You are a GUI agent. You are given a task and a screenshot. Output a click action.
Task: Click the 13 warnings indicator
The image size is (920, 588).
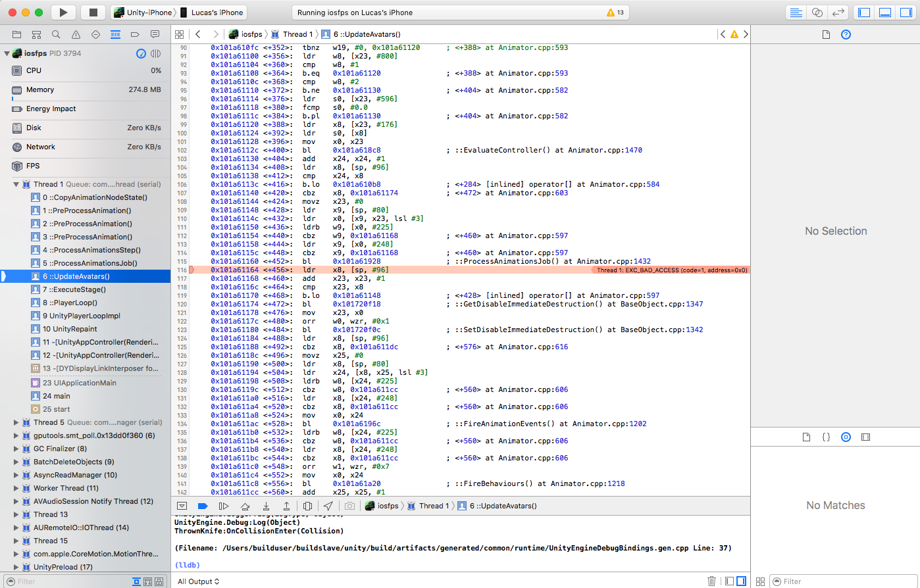pos(615,12)
